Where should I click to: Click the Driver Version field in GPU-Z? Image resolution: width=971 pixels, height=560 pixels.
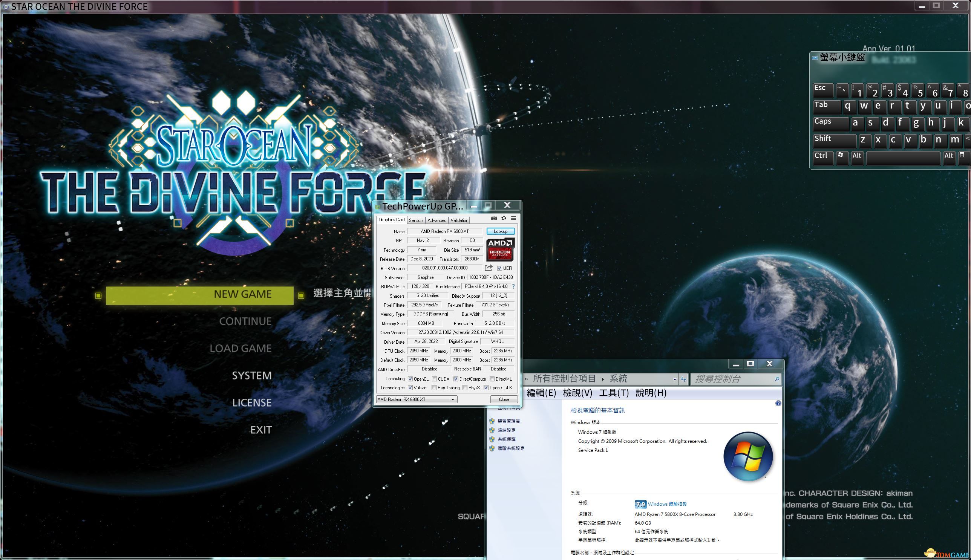[461, 332]
